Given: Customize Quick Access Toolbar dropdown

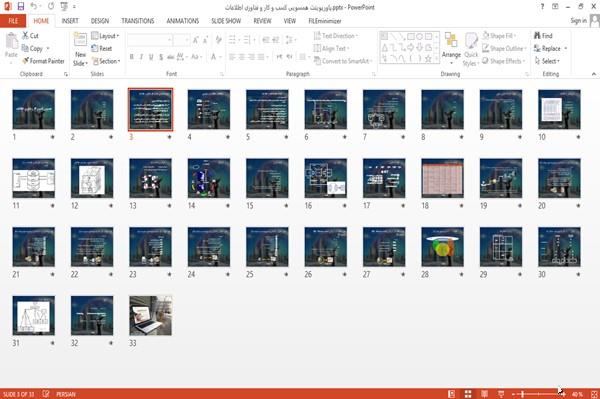Looking at the screenshot, I should (x=74, y=7).
